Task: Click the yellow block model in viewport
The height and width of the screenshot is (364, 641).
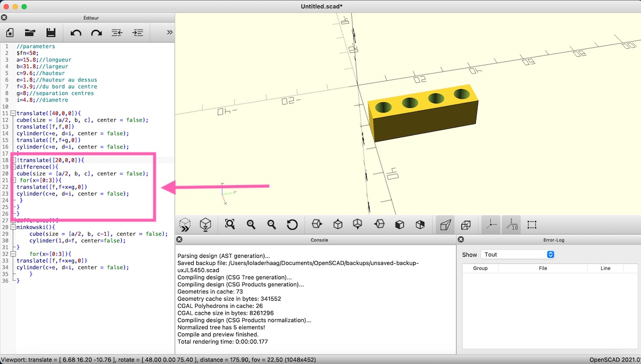Action: (423, 114)
